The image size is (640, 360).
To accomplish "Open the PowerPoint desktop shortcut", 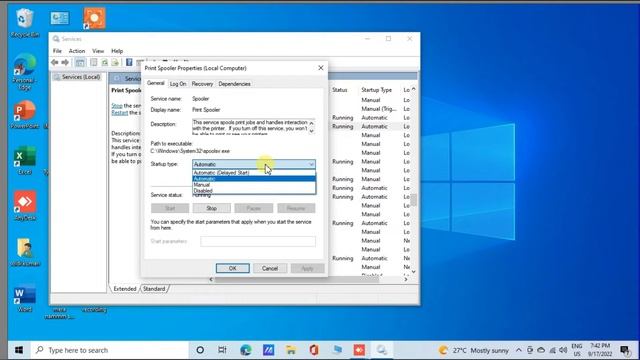I will 24,115.
